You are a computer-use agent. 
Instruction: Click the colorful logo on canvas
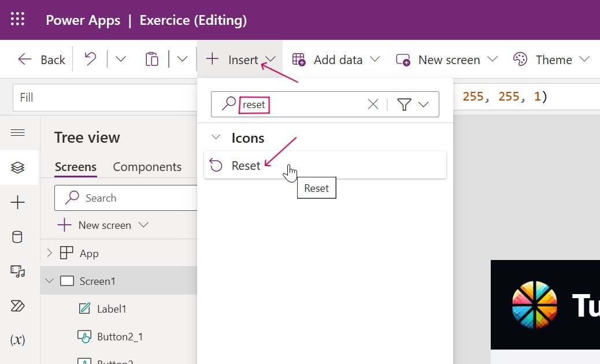pyautogui.click(x=535, y=304)
